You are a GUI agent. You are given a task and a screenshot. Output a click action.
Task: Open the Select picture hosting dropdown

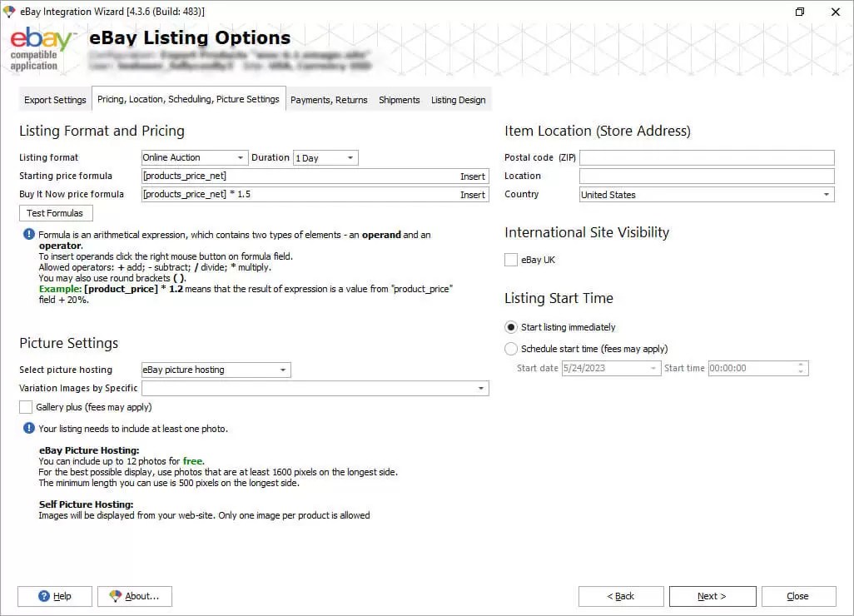pos(284,370)
